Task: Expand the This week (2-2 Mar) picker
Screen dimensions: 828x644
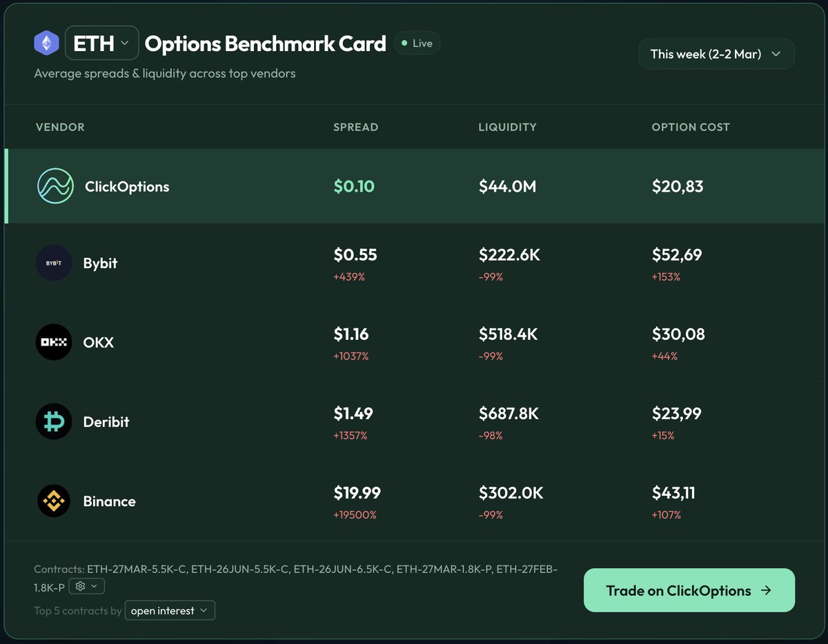Action: (716, 53)
